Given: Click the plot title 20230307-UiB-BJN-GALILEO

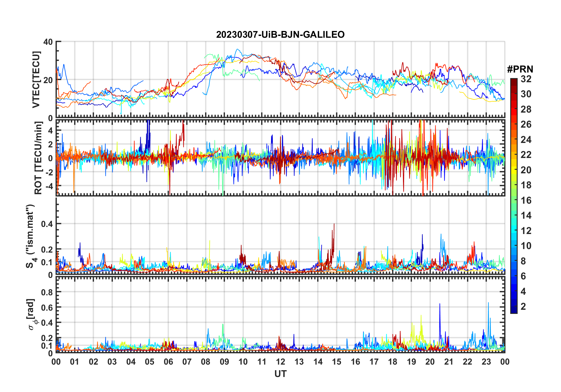Looking at the screenshot, I should coord(280,34).
